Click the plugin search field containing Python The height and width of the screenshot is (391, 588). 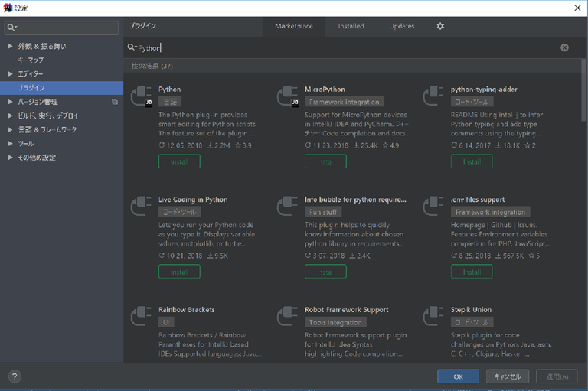click(x=345, y=47)
